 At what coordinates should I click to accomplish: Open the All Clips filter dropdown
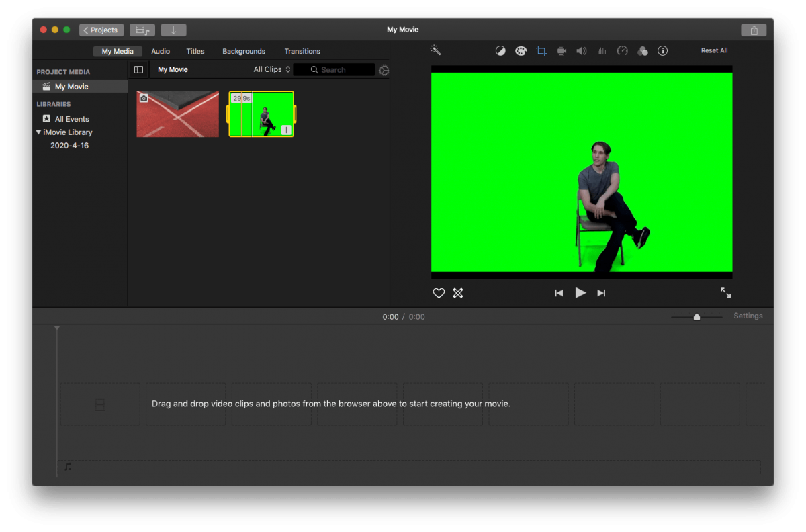270,69
